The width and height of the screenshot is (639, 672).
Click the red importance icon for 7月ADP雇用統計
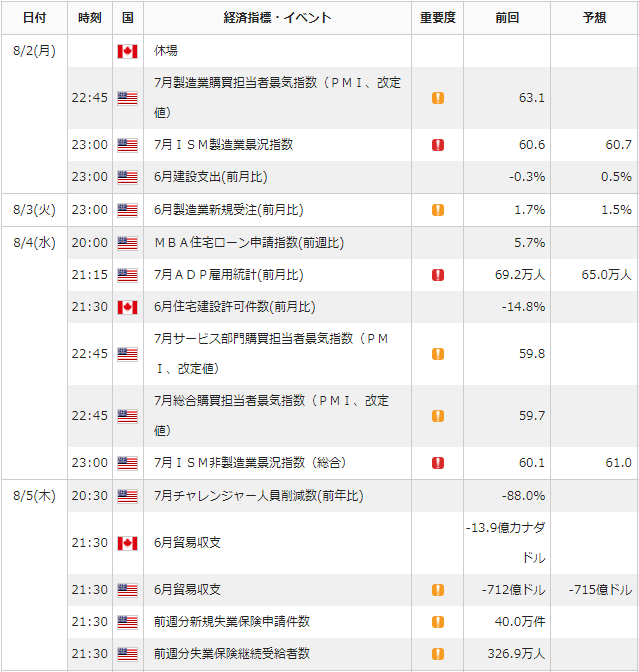click(438, 275)
